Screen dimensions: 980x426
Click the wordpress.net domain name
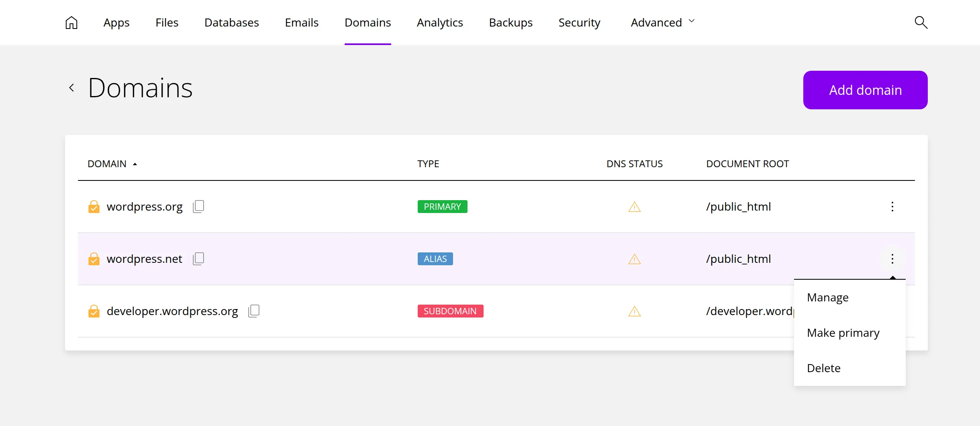[145, 259]
